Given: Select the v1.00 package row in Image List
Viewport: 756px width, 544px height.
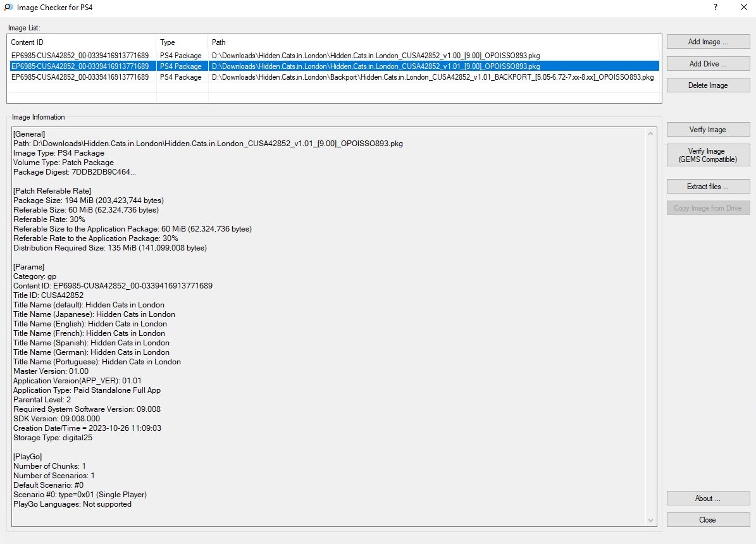Looking at the screenshot, I should (335, 56).
